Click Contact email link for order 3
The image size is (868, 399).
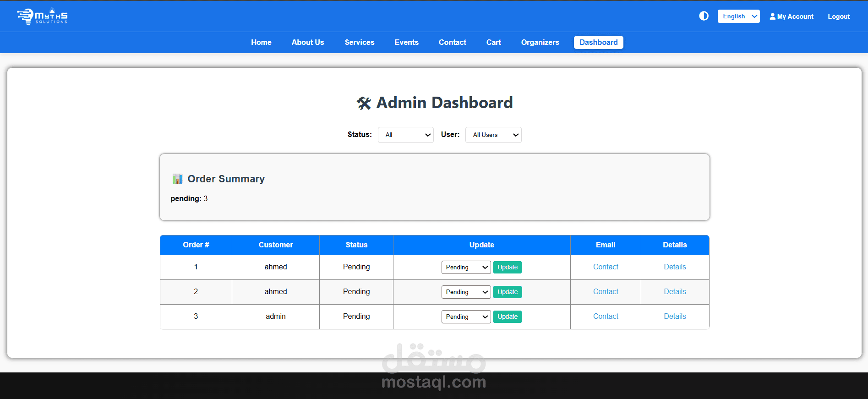(606, 316)
